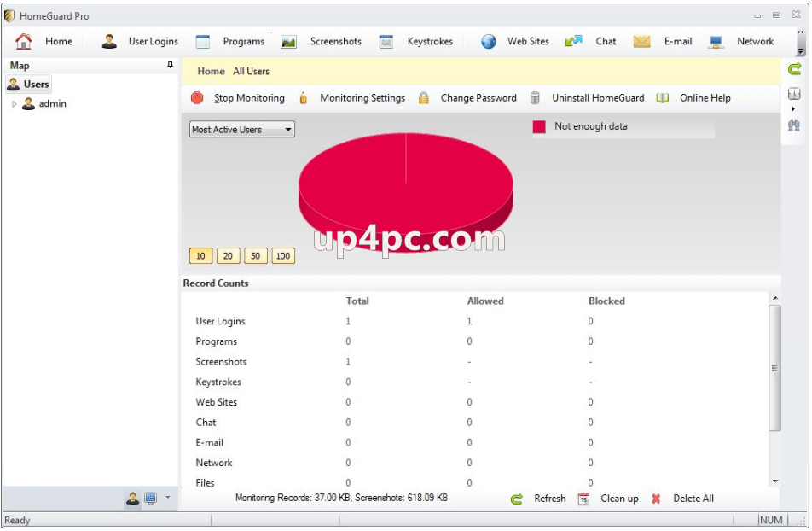Select the 100 results toggle button
Viewport: 812px width, 531px height.
283,255
